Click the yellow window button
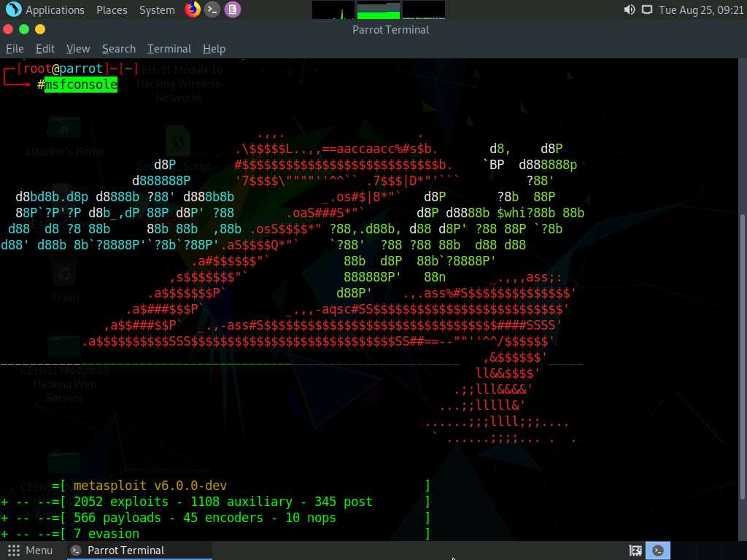Screen dimensions: 747x560 [x=41, y=29]
